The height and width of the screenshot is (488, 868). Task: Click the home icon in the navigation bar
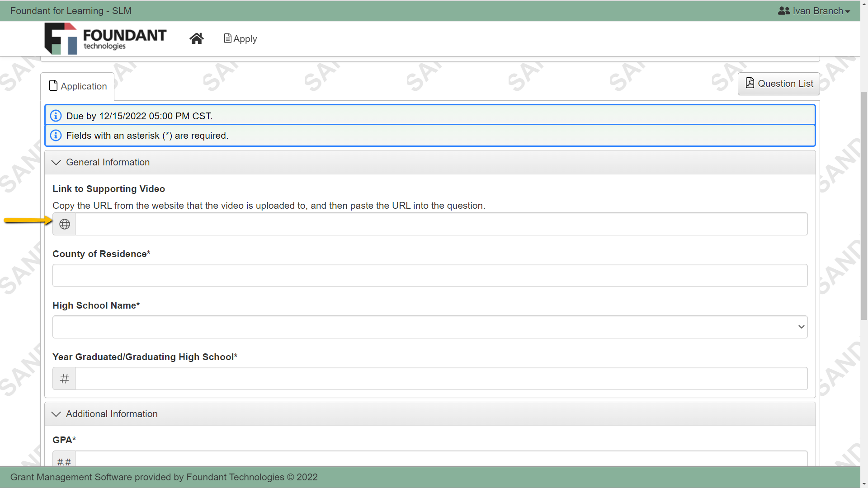(x=196, y=38)
